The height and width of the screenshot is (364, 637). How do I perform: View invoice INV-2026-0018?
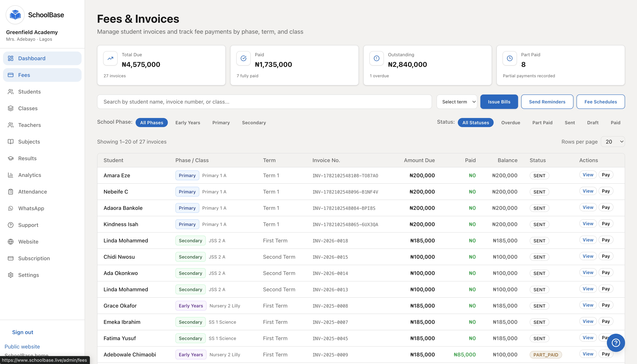(588, 240)
